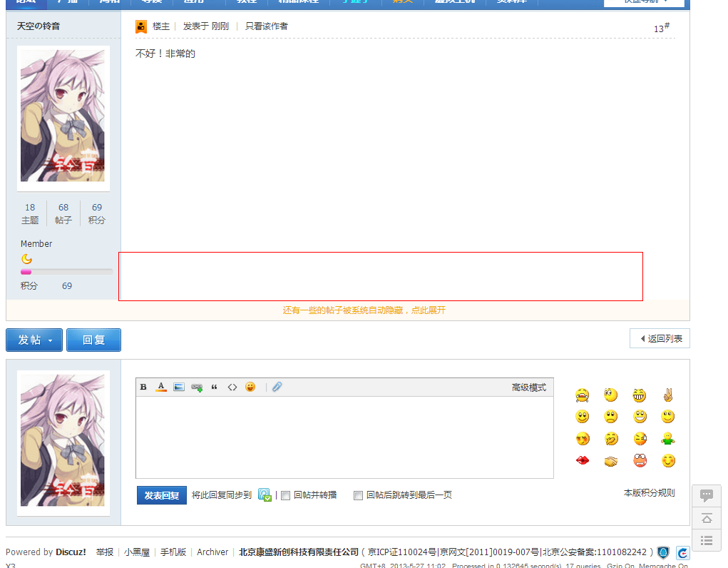
Task: Open username 天空の铃音 profile link
Action: pyautogui.click(x=39, y=26)
